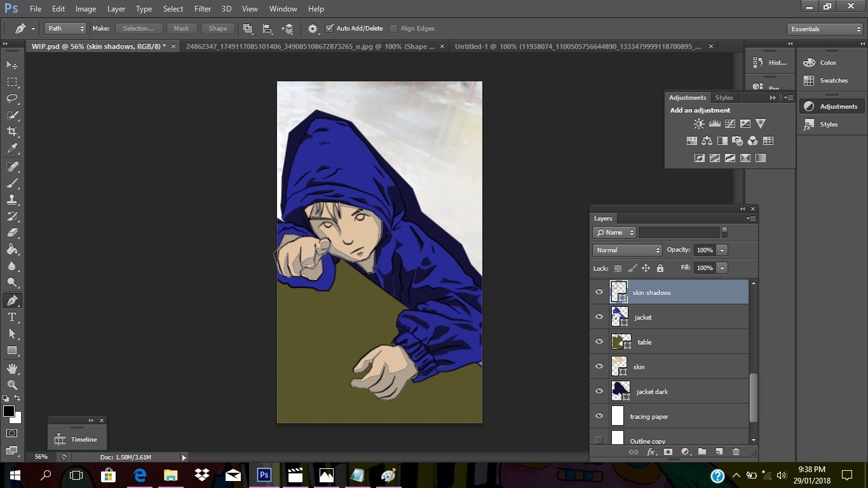Open pen tool gear options
868x488 pixels.
coord(313,29)
